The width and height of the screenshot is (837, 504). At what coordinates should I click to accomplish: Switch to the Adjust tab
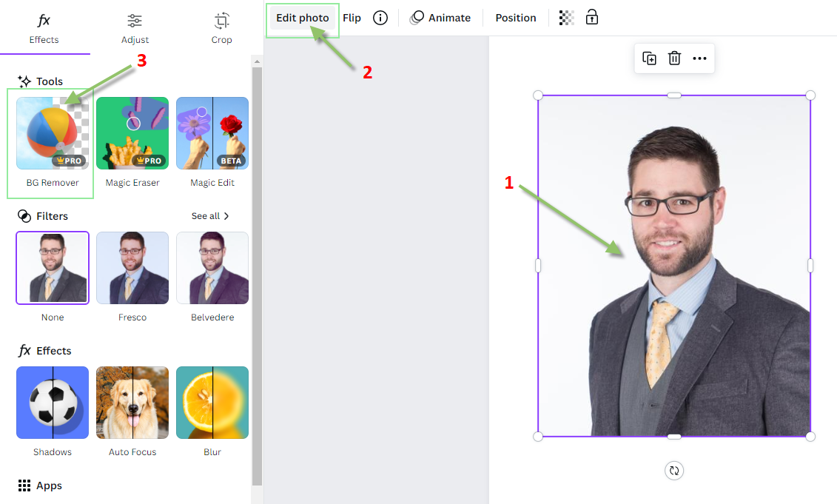coord(134,26)
